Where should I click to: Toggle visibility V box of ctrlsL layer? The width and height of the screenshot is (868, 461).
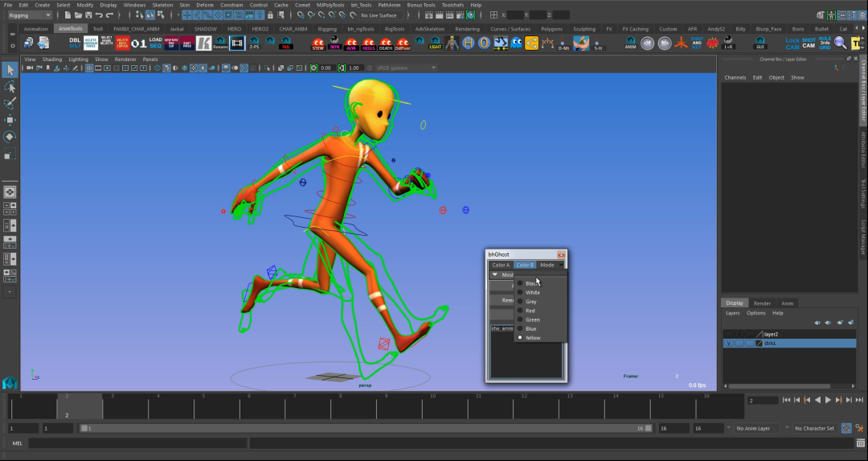pyautogui.click(x=729, y=344)
